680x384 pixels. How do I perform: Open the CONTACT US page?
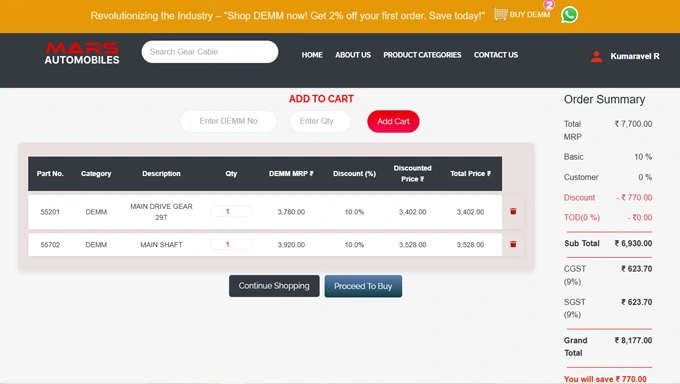[496, 55]
